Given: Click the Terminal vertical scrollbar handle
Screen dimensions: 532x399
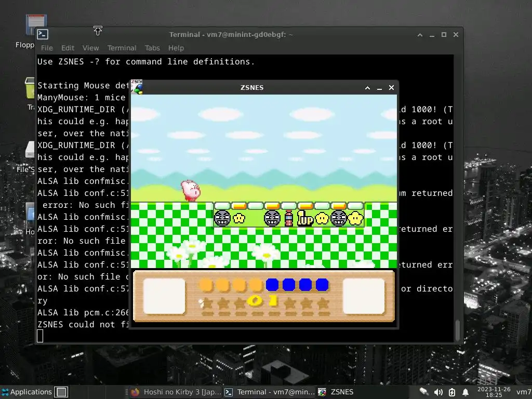Looking at the screenshot, I should [457, 330].
